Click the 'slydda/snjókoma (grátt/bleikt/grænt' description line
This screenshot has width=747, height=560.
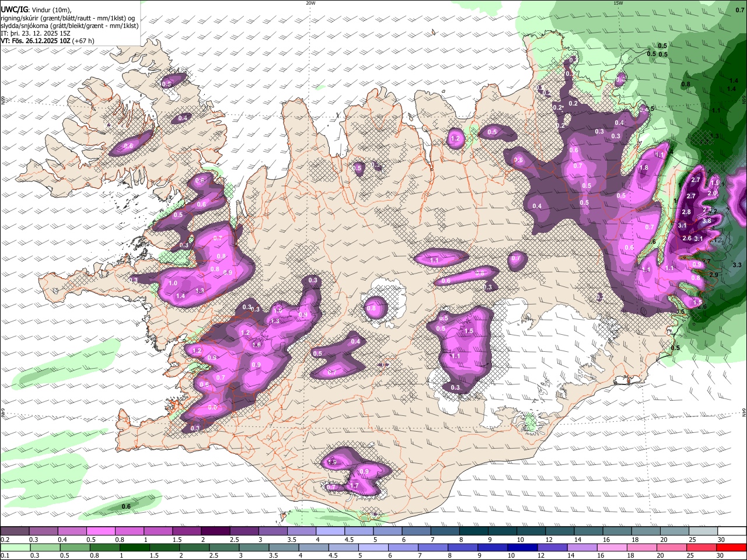(69, 26)
